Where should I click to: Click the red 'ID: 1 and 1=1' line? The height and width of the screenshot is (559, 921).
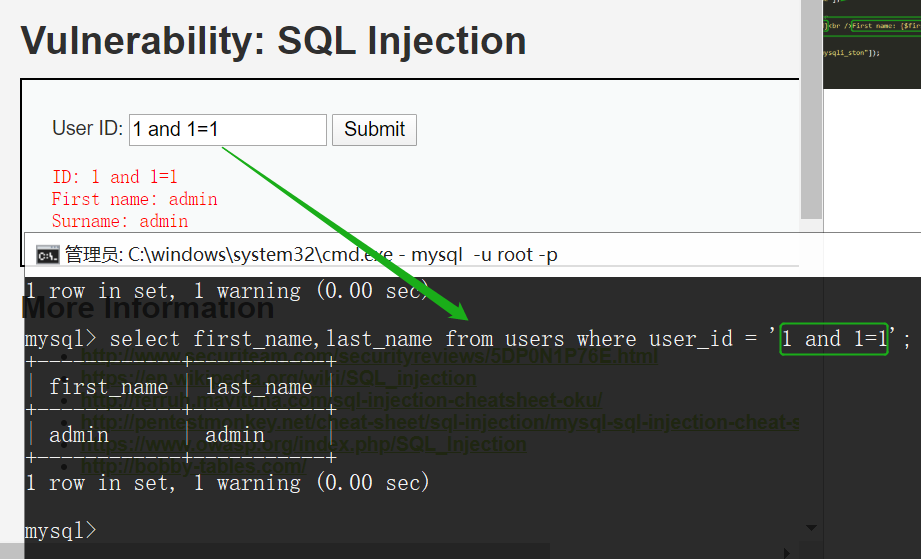[x=115, y=177]
